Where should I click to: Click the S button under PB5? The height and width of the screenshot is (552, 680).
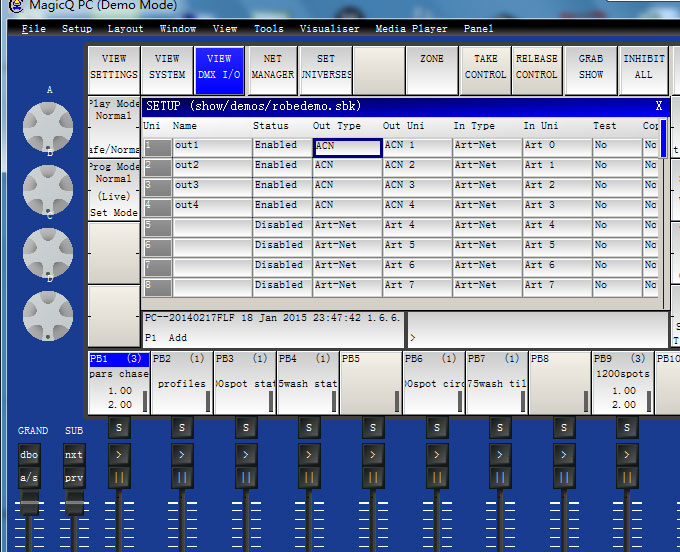(373, 428)
